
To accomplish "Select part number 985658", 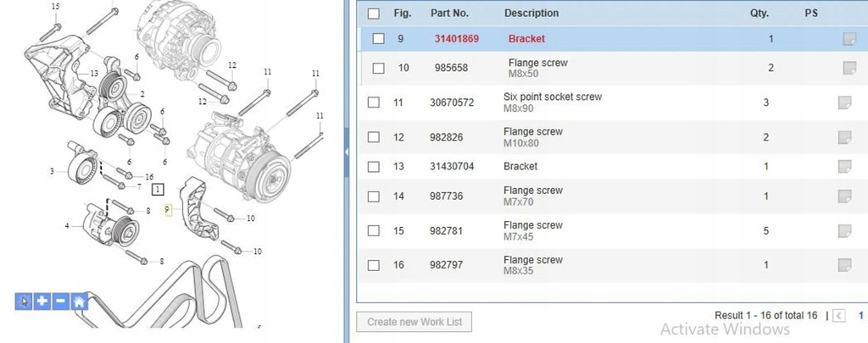I will click(x=451, y=68).
